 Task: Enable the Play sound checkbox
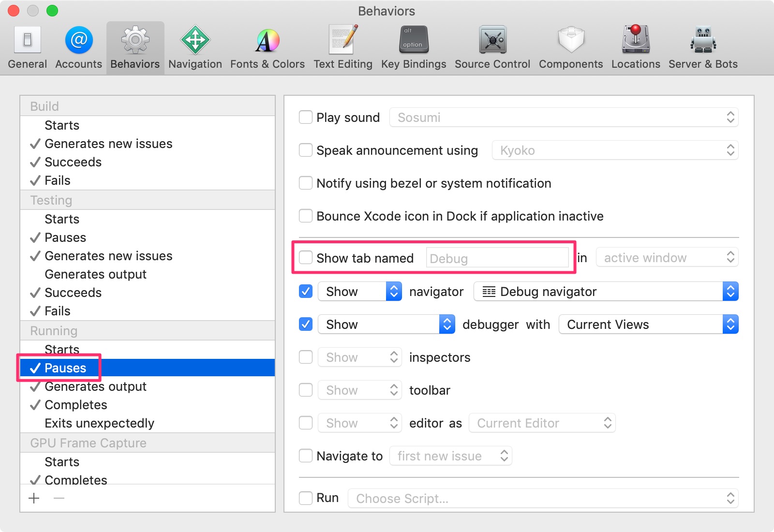[305, 117]
